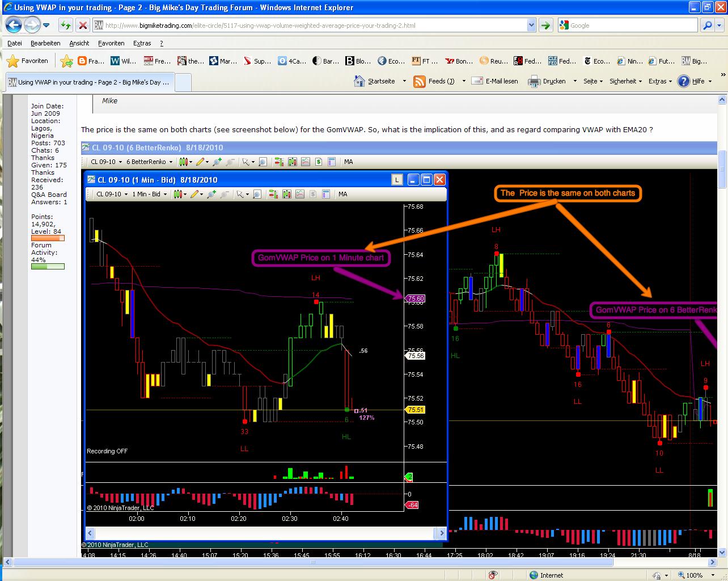Image resolution: width=728 pixels, height=581 pixels.
Task: Go back to the previous page
Action: (14, 25)
